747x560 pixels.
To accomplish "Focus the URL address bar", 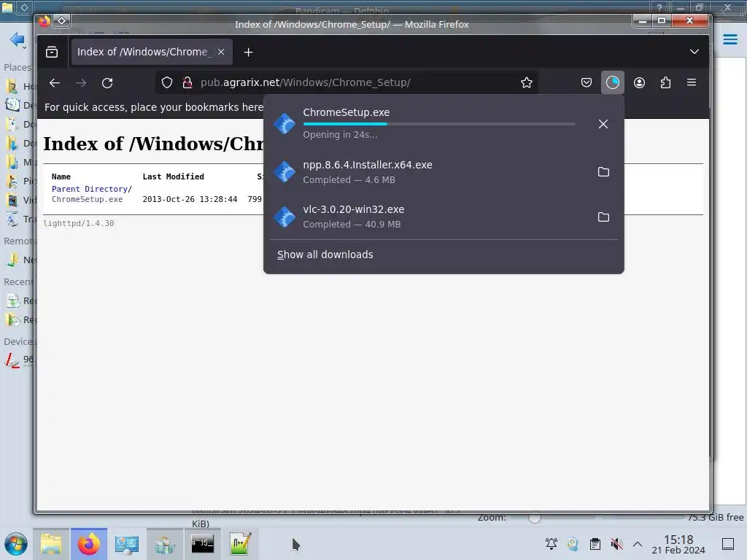I will click(347, 83).
